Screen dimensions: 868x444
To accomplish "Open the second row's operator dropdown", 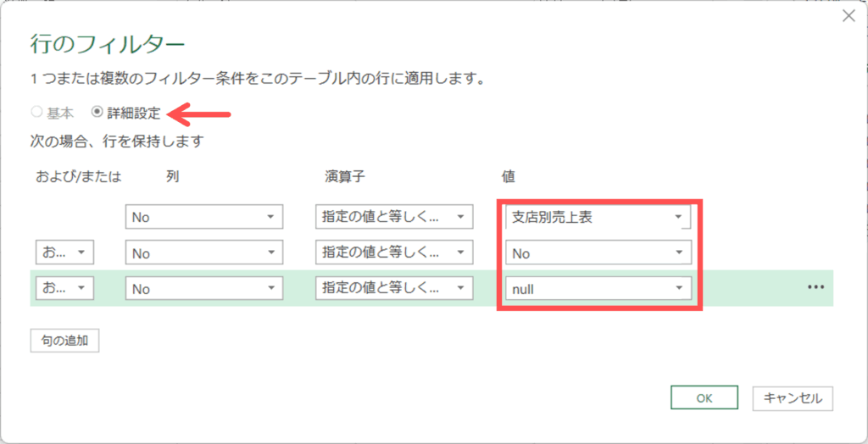I will [392, 253].
